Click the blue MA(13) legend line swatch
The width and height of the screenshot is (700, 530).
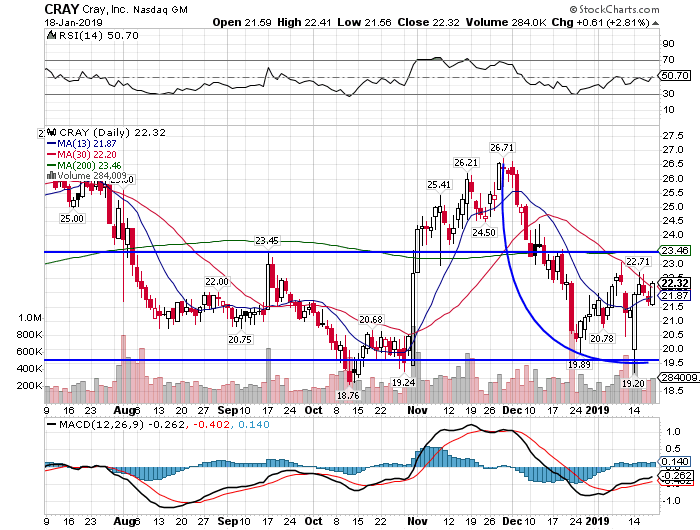pyautogui.click(x=51, y=144)
